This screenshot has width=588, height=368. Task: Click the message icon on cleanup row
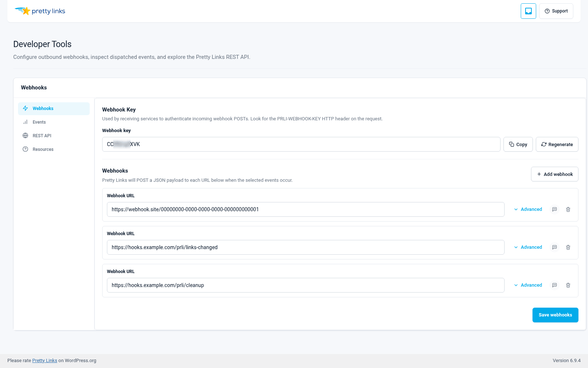click(555, 285)
